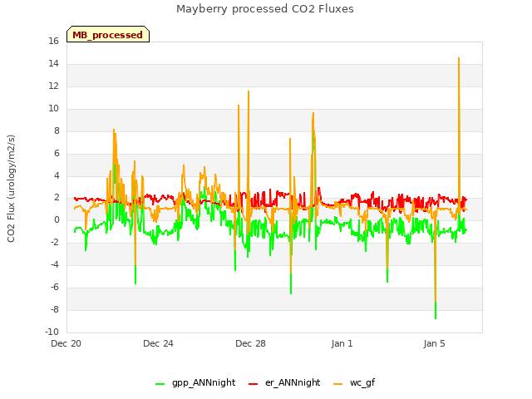Click the 16 y-axis tick label

click(53, 42)
